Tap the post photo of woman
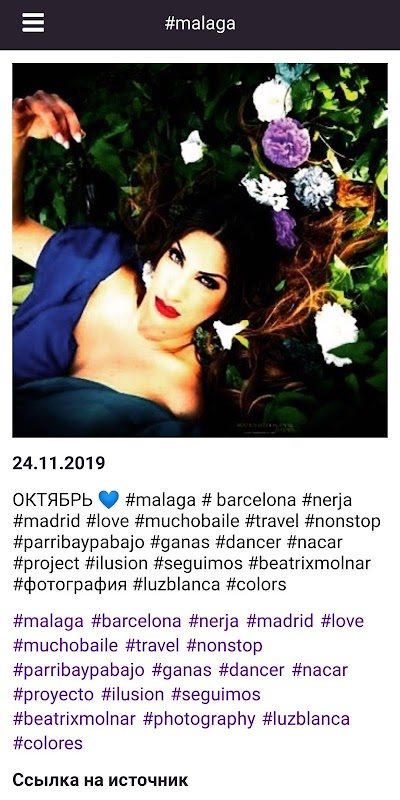This screenshot has width=400, height=800. click(x=200, y=250)
